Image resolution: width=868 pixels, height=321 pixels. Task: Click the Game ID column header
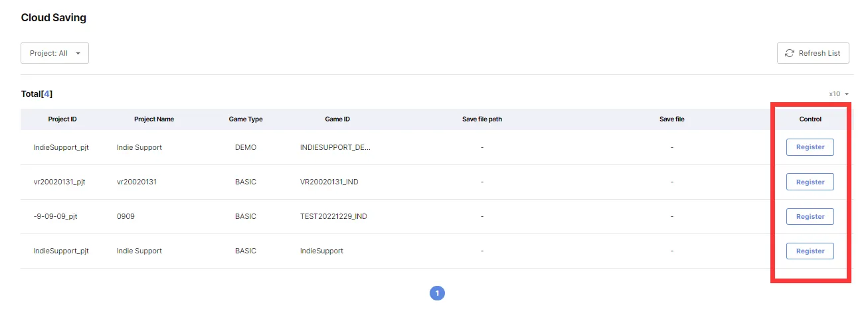click(x=337, y=119)
